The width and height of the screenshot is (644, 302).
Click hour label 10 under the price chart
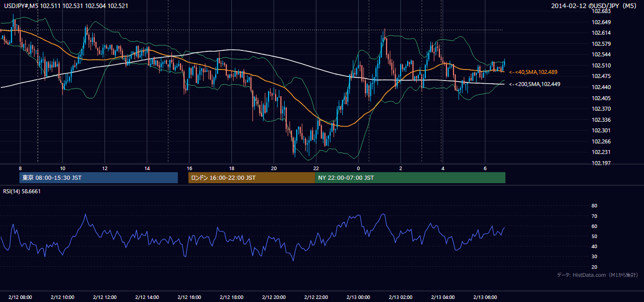click(x=62, y=168)
